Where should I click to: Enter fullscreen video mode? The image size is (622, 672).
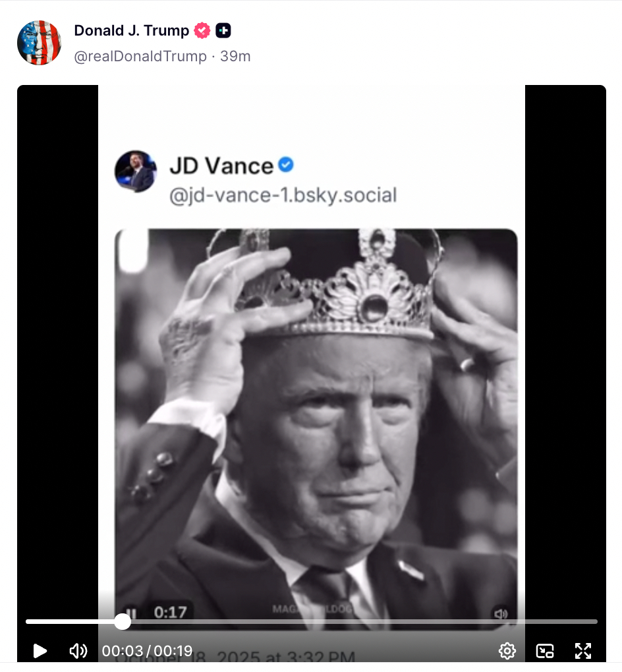[x=582, y=652]
